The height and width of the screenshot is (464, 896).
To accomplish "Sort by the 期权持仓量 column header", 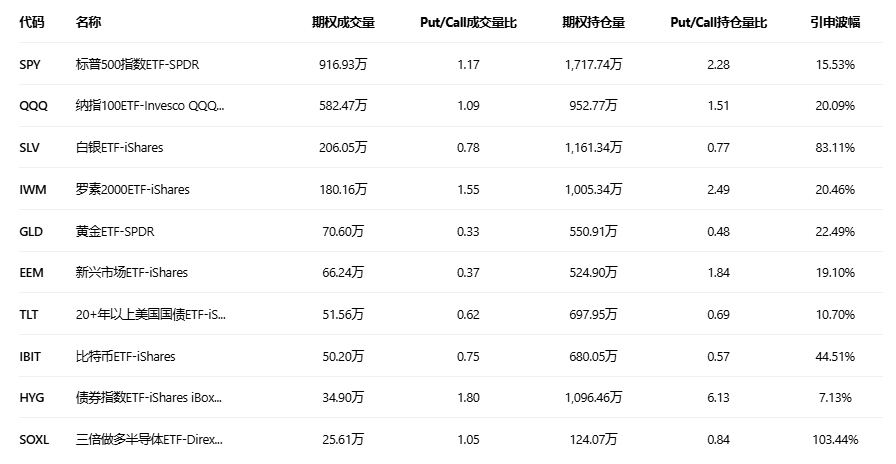I will pyautogui.click(x=593, y=23).
